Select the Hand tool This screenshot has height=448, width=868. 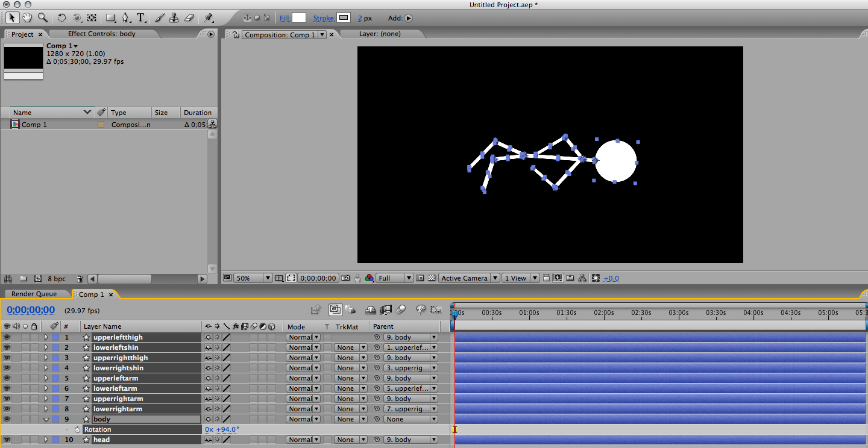pyautogui.click(x=28, y=17)
